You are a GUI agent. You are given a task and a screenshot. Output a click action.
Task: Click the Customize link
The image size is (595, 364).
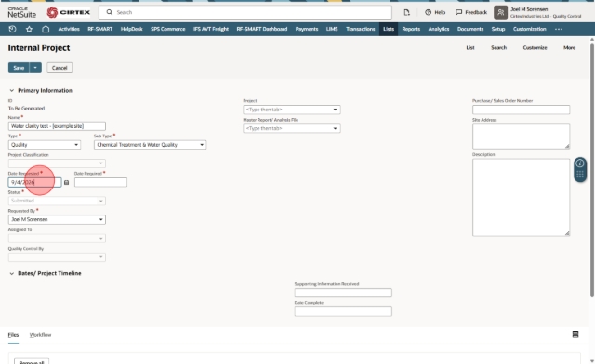pos(535,47)
